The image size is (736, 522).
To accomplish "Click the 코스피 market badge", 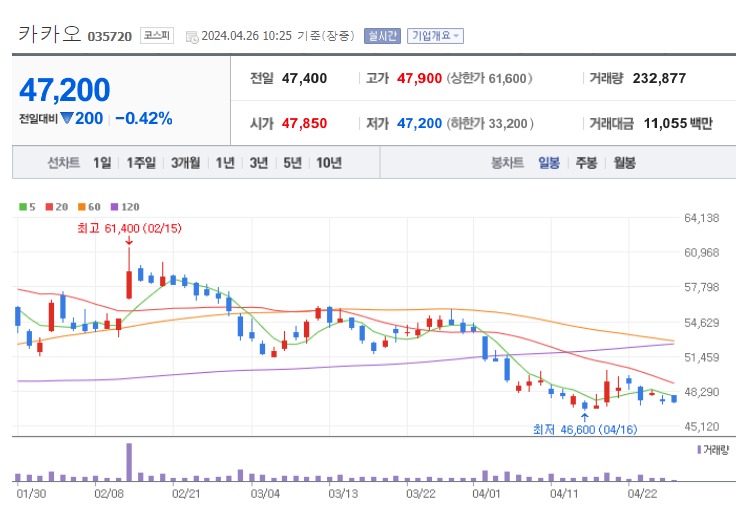I will pyautogui.click(x=157, y=36).
